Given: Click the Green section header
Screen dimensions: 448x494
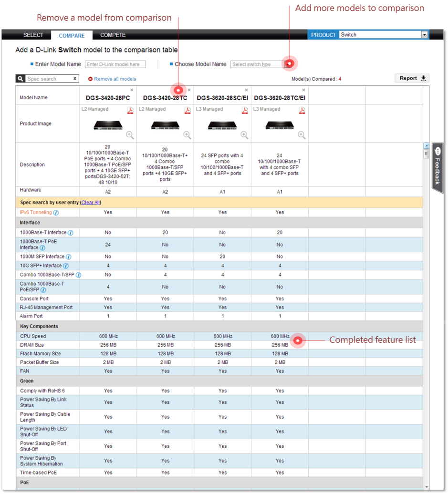Looking at the screenshot, I should [x=219, y=381].
